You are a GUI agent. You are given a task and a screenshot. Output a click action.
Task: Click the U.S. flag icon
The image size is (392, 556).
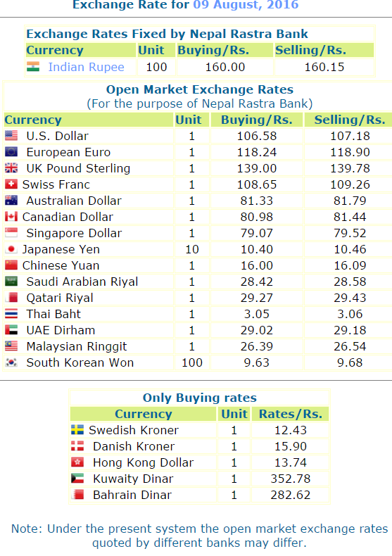tap(11, 135)
